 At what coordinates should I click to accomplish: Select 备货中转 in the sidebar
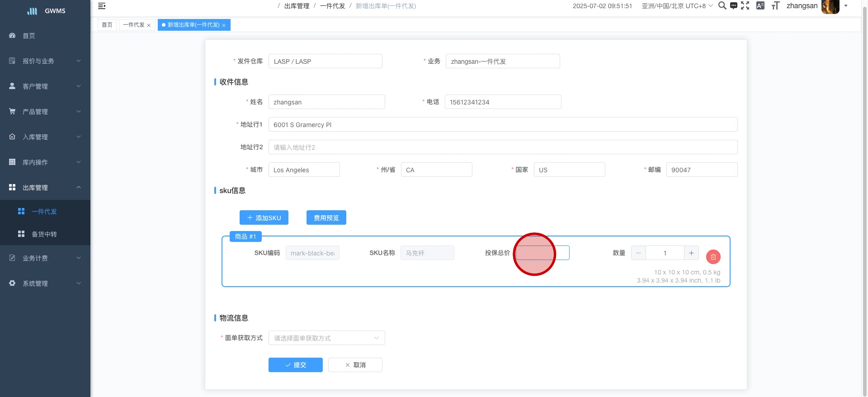coord(44,234)
